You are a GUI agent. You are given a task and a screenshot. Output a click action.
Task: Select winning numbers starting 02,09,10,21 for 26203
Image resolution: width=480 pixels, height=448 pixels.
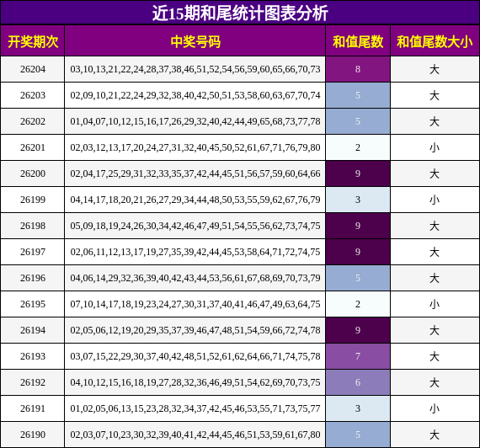point(195,95)
